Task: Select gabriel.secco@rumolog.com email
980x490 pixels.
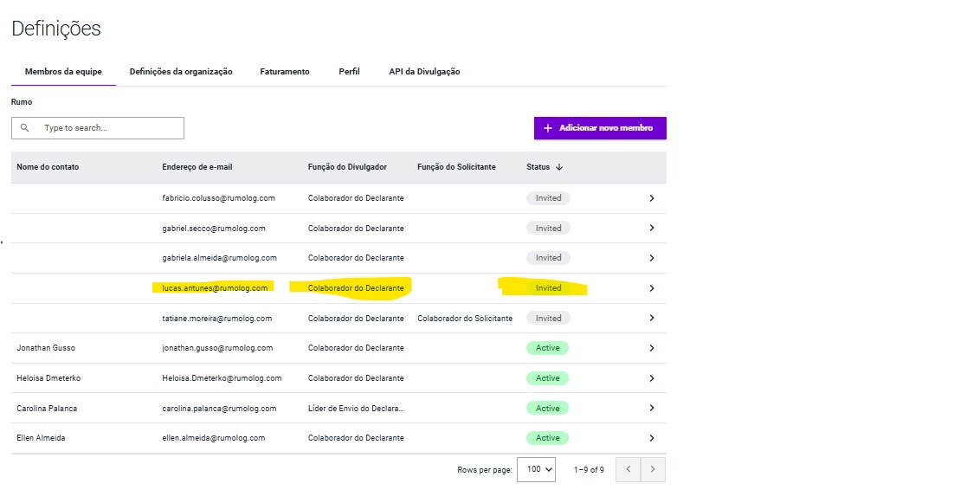Action: tap(214, 229)
